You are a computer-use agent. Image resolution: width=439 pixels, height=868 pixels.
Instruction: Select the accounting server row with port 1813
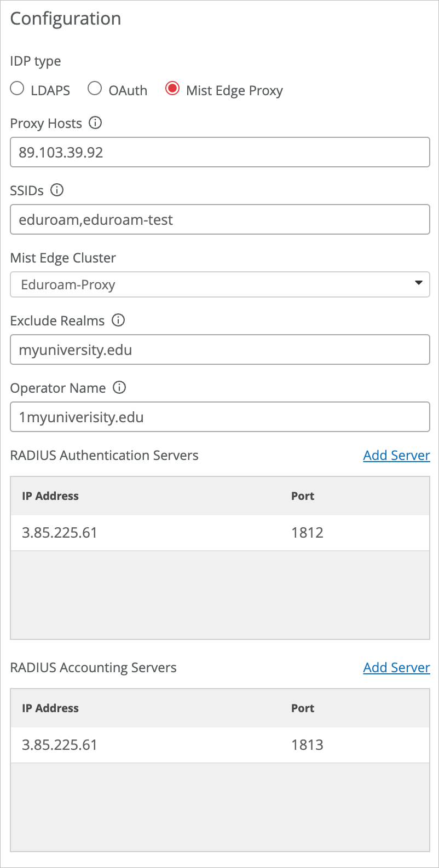pyautogui.click(x=219, y=745)
